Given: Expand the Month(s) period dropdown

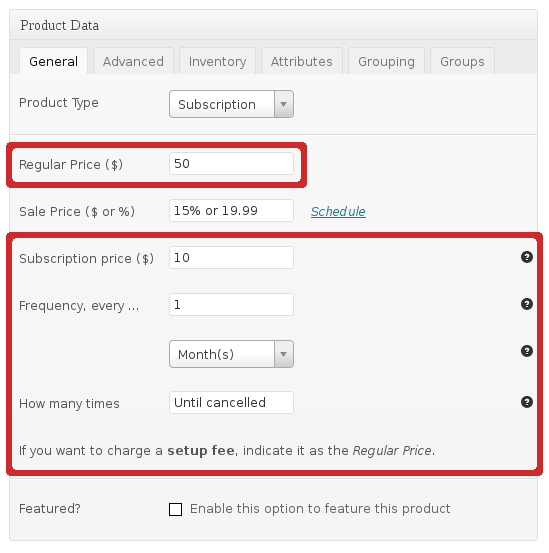Looking at the screenshot, I should tap(231, 354).
